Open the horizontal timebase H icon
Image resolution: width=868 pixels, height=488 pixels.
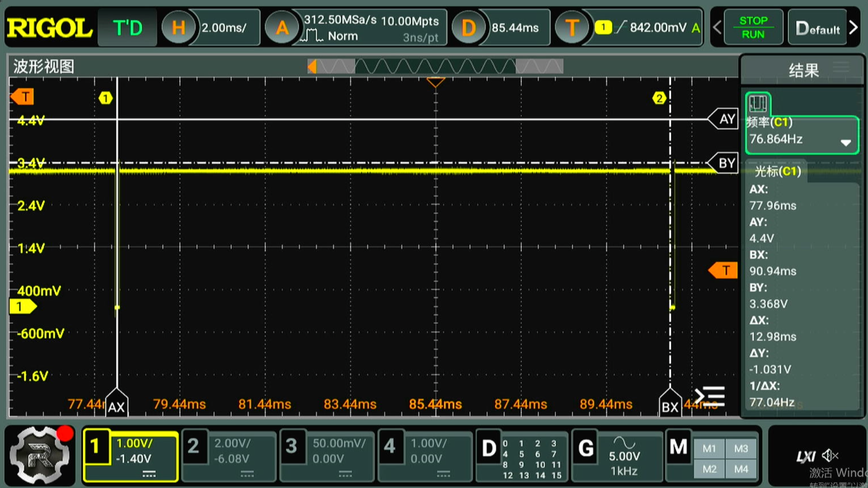click(x=179, y=28)
